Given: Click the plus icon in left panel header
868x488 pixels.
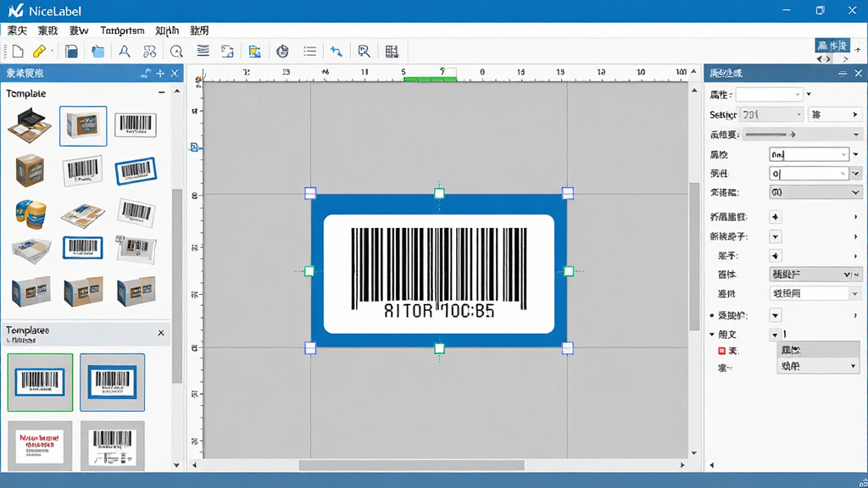Looking at the screenshot, I should tap(160, 73).
